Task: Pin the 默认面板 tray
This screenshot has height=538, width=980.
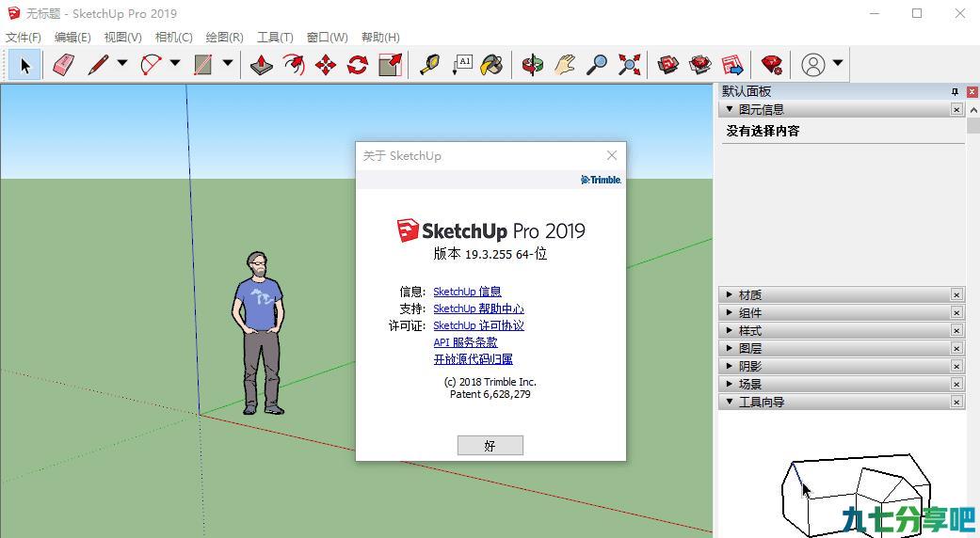Action: pyautogui.click(x=955, y=92)
